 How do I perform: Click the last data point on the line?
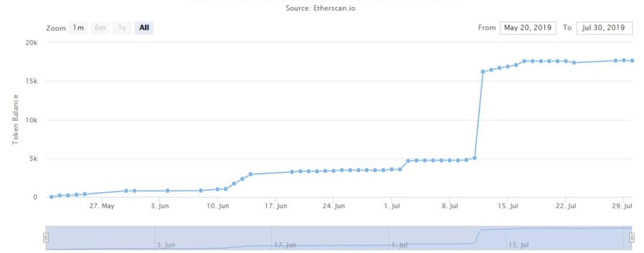click(632, 61)
